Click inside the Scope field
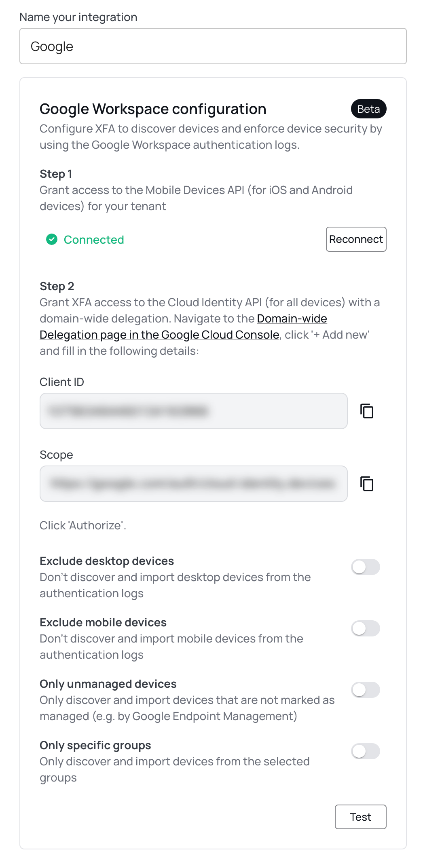The image size is (423, 868). [x=194, y=484]
